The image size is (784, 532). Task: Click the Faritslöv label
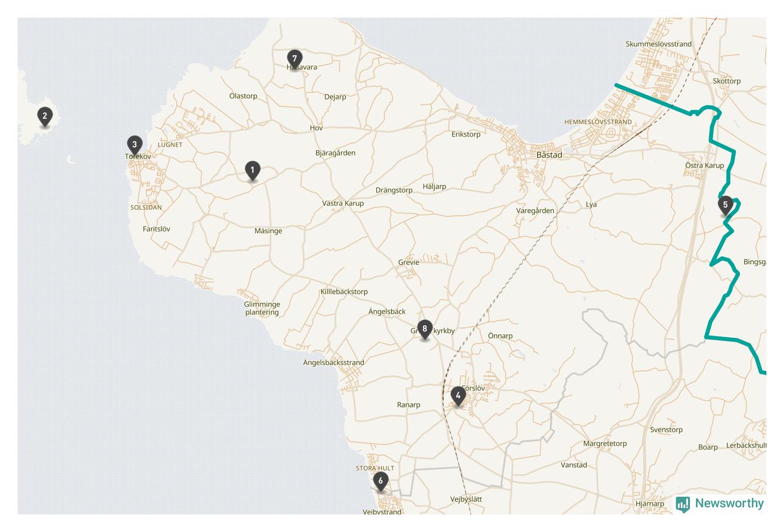[x=156, y=229]
